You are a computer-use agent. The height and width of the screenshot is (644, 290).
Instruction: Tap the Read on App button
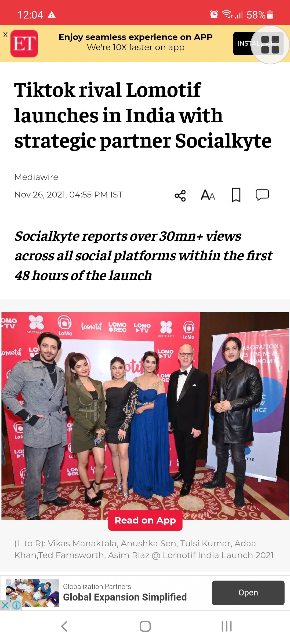pos(145,520)
